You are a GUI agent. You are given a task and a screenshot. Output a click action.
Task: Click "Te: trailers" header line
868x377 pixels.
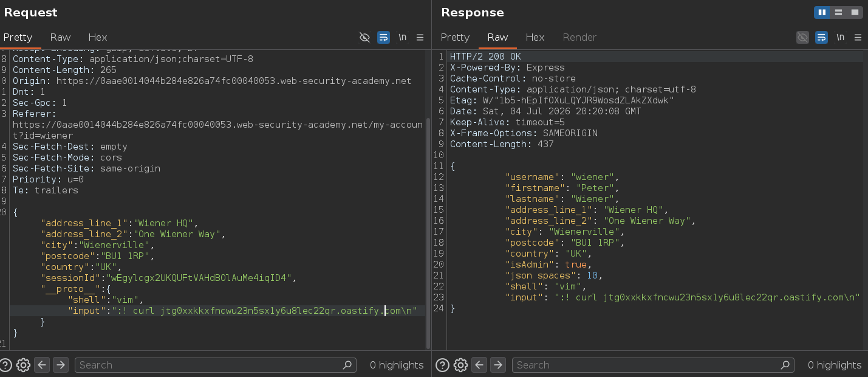(x=46, y=190)
